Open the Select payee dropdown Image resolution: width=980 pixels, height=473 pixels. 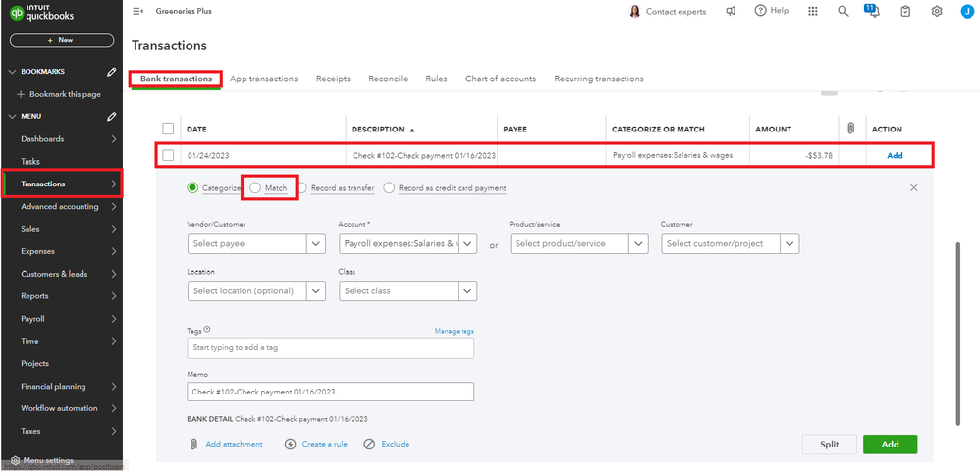255,243
